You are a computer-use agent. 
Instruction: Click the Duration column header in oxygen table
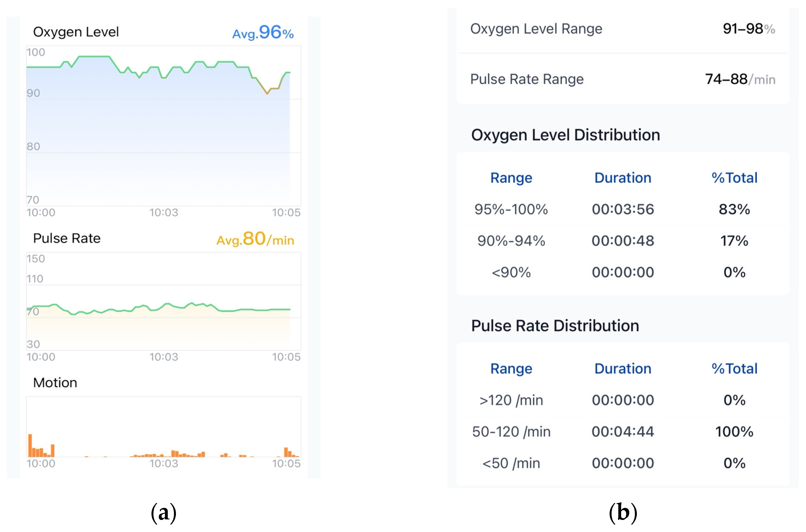[x=623, y=178]
